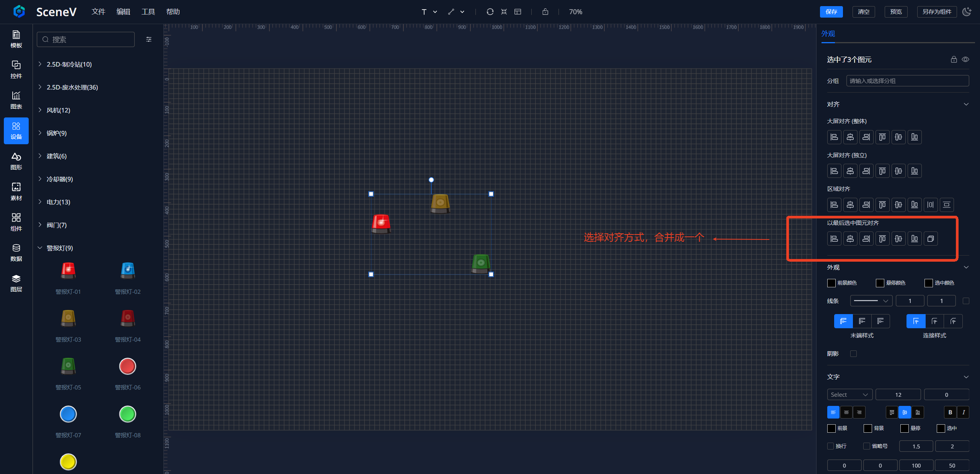The image size is (980, 474).
Task: Open the 前景颜色 foreground color swatch
Action: click(x=831, y=283)
